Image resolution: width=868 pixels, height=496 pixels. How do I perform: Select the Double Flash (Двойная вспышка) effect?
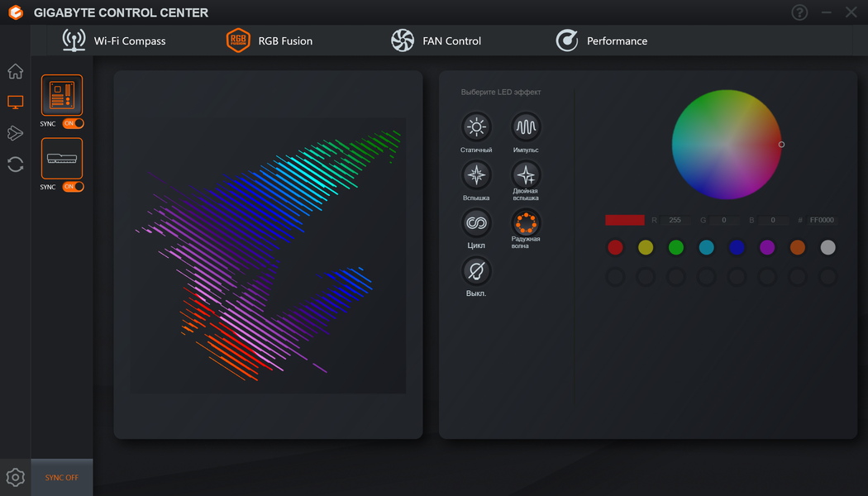coord(525,175)
